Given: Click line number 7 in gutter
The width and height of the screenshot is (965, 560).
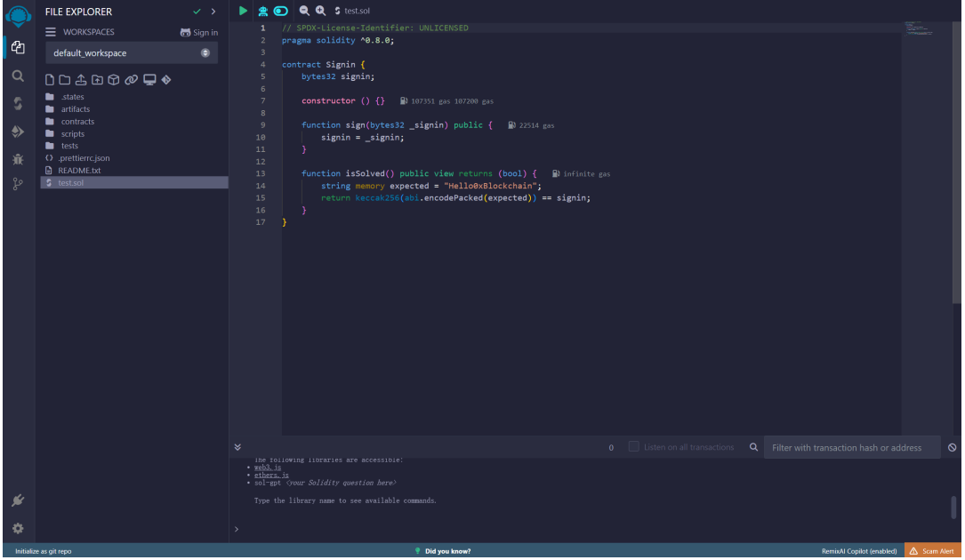Looking at the screenshot, I should pyautogui.click(x=262, y=101).
